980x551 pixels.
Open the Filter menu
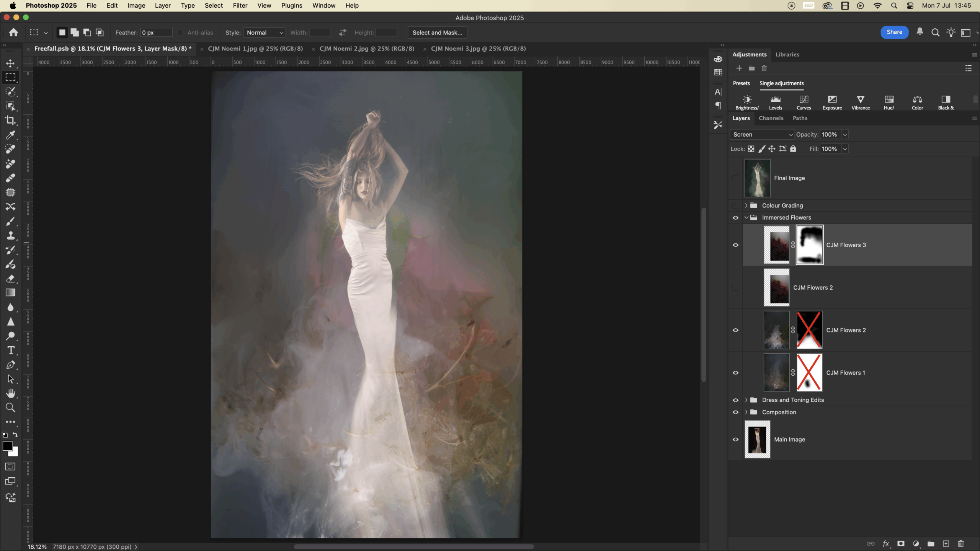click(240, 6)
